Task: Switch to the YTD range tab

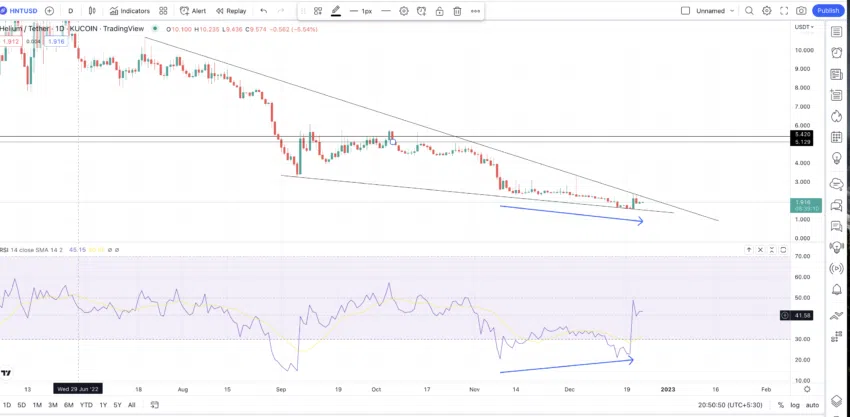Action: tap(86, 405)
